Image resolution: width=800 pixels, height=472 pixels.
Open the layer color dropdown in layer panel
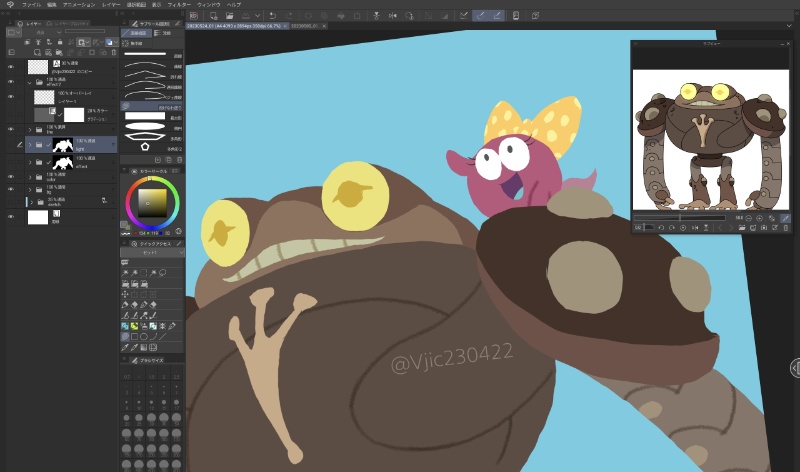110,42
